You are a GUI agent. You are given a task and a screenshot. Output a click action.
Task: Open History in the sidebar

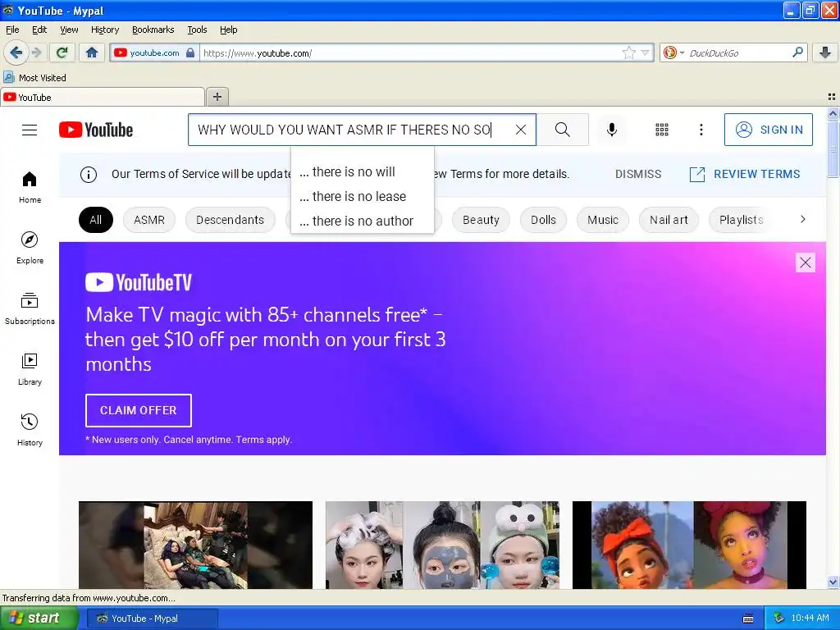30,430
